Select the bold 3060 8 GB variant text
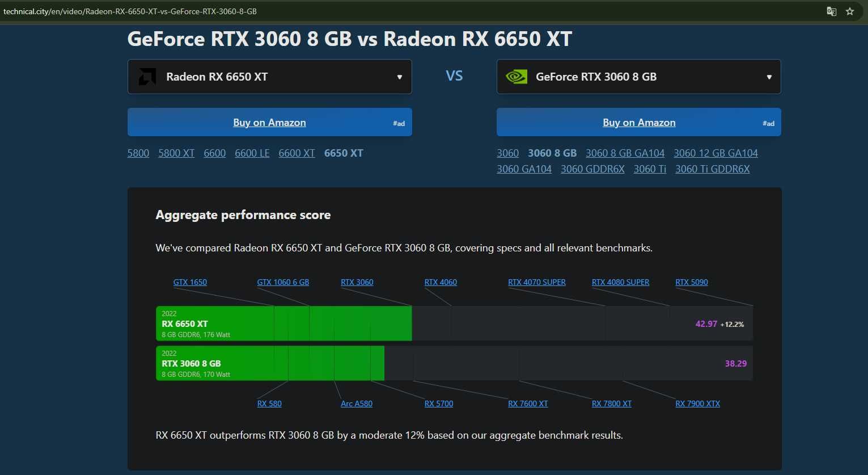The image size is (868, 475). tap(552, 153)
